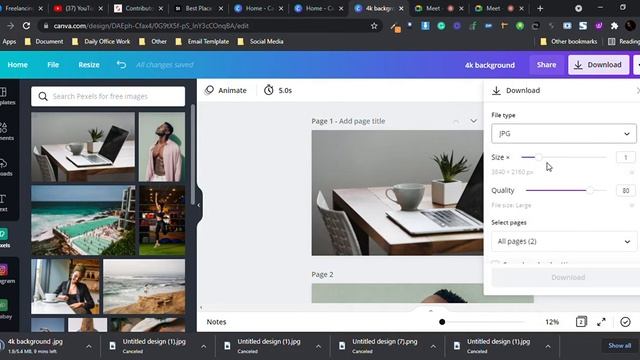Image resolution: width=640 pixels, height=360 pixels.
Task: Open the Pixabay sidebar item
Action: (5, 309)
